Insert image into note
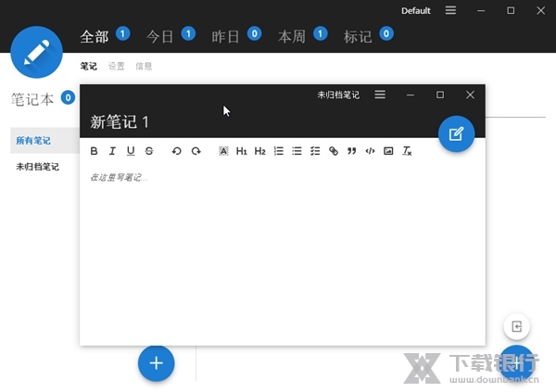556x392 pixels. (x=388, y=151)
